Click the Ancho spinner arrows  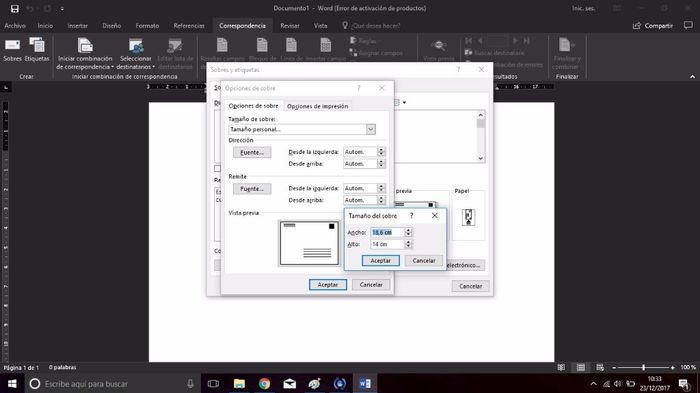click(x=408, y=233)
